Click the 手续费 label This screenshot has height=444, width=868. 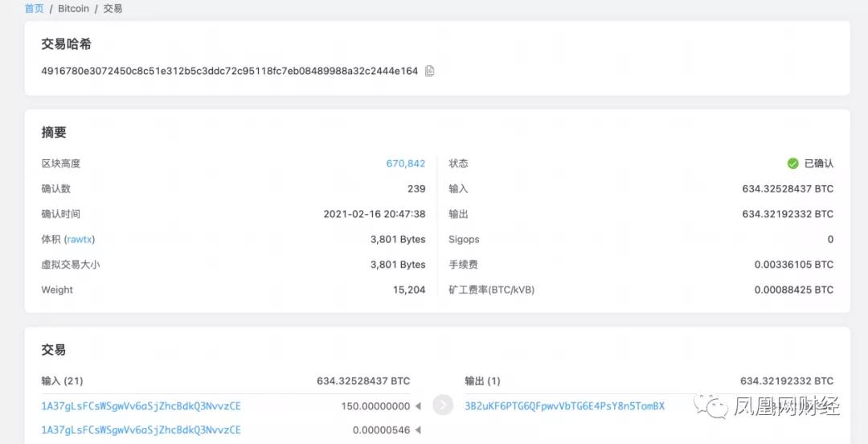click(x=464, y=265)
